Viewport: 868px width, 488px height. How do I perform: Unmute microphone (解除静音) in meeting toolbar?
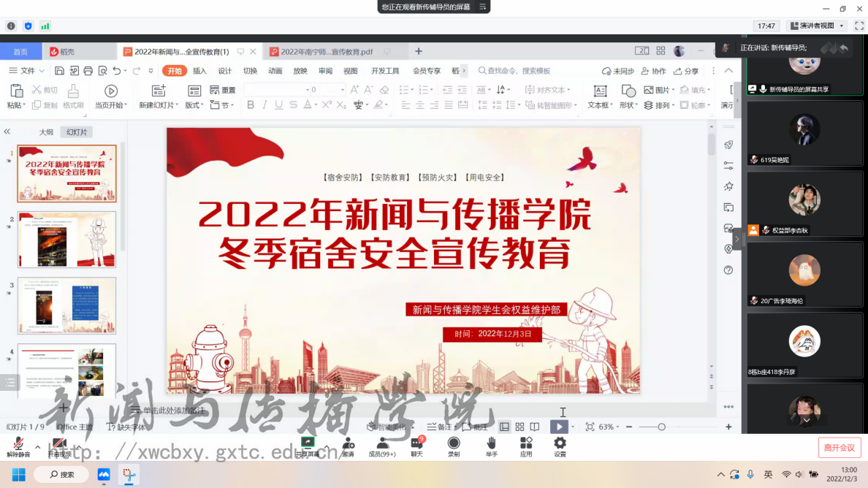[x=18, y=446]
